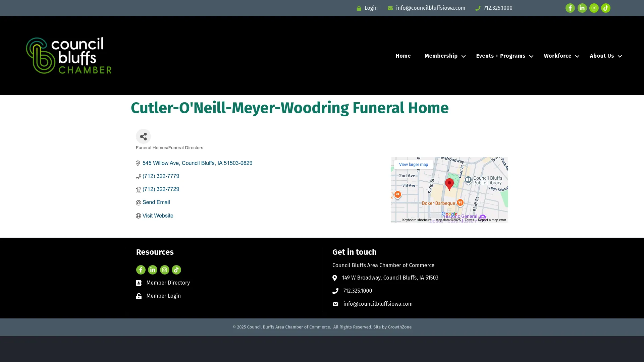Screen dimensions: 644x362
Task: Open the LinkedIn page from the top bar
Action: 582,8
